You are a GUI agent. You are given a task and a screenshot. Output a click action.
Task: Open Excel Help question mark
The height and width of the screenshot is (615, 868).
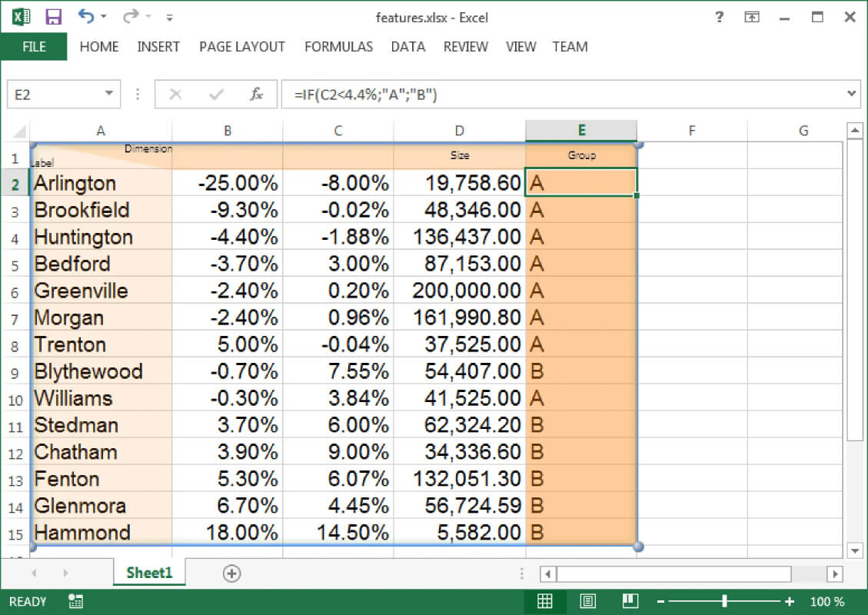(719, 17)
